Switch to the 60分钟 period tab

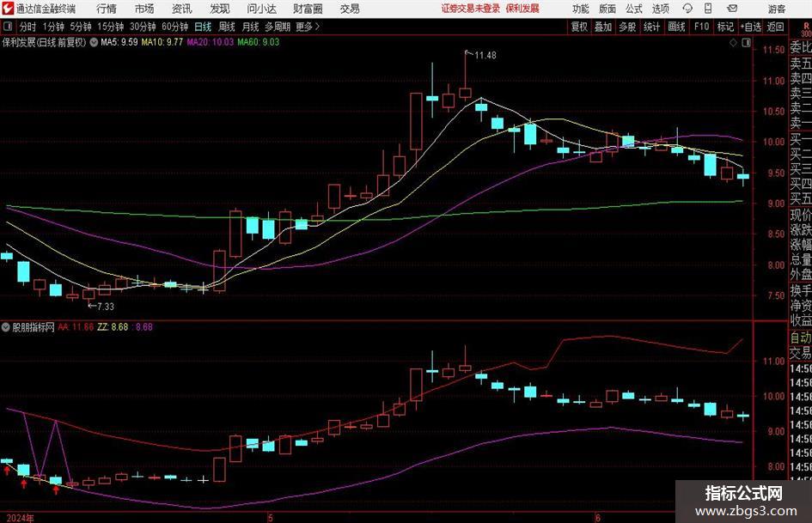[x=174, y=27]
